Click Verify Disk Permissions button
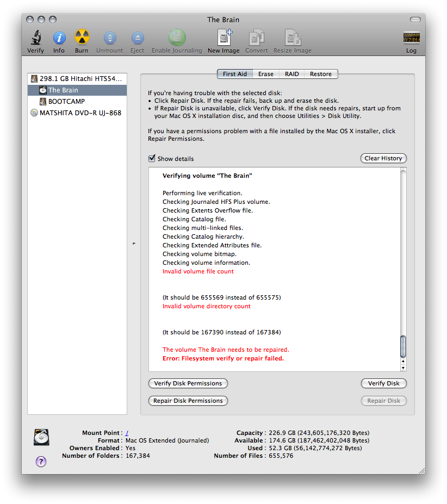This screenshot has height=504, width=447. (188, 383)
